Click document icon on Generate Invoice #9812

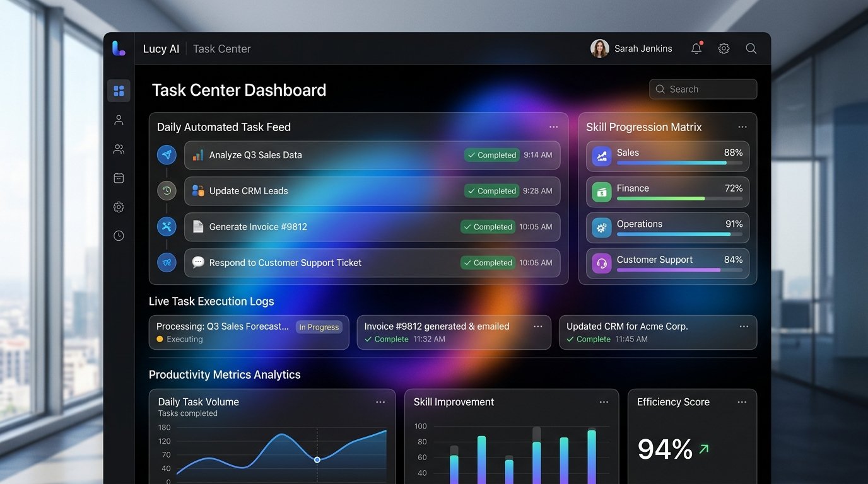pyautogui.click(x=198, y=226)
